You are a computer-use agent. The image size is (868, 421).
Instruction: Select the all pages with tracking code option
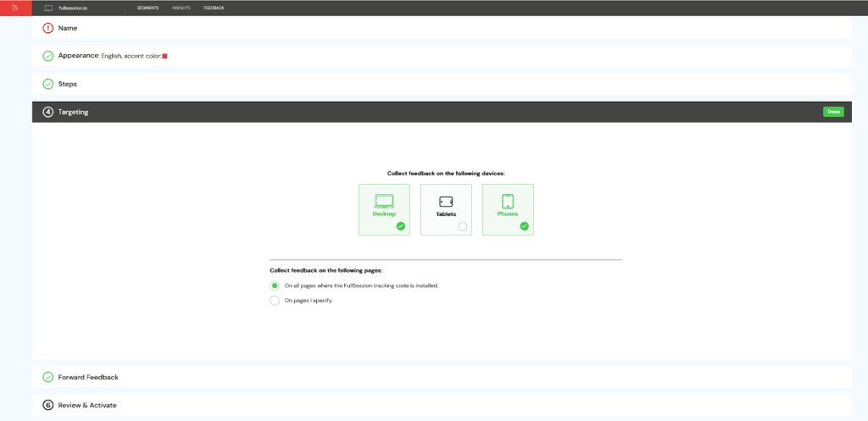tap(275, 286)
